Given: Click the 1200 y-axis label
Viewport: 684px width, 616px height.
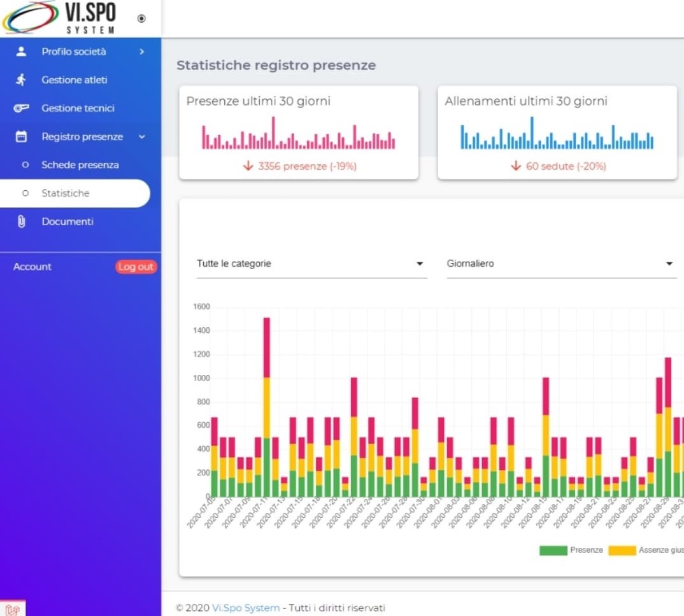Looking at the screenshot, I should 201,354.
